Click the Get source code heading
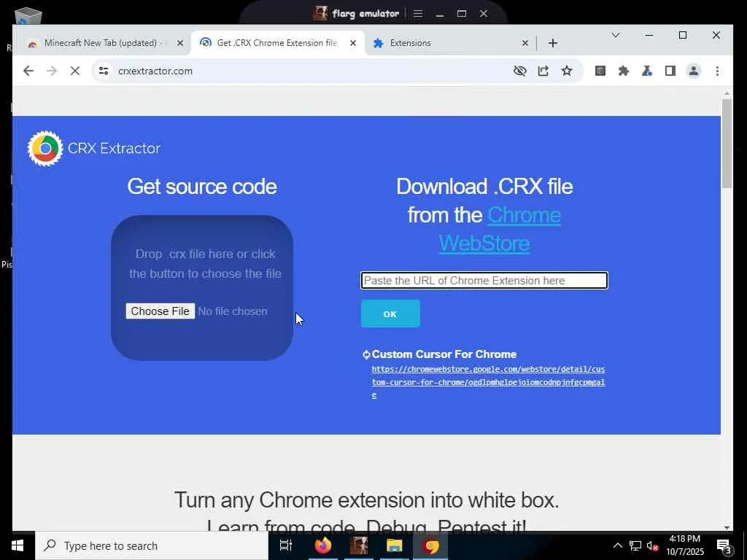The width and height of the screenshot is (747, 560). [x=202, y=186]
